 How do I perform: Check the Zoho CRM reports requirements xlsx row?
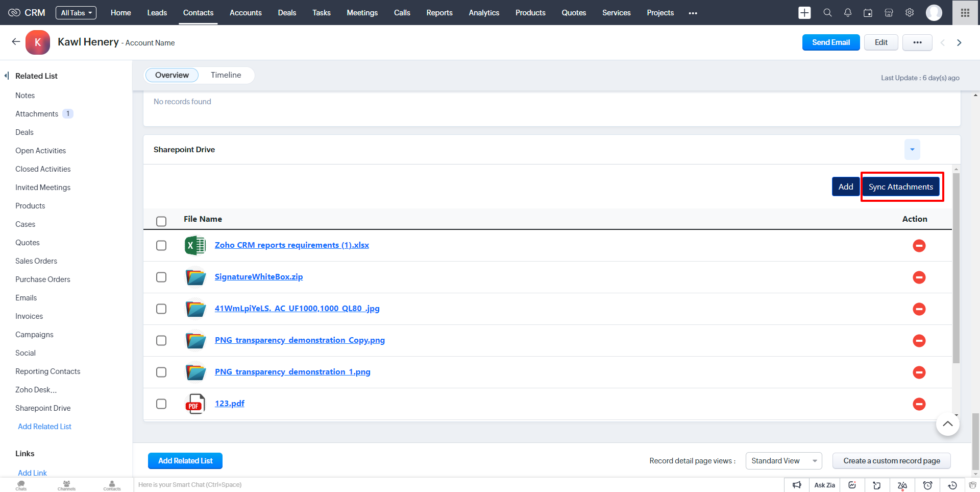tap(161, 246)
